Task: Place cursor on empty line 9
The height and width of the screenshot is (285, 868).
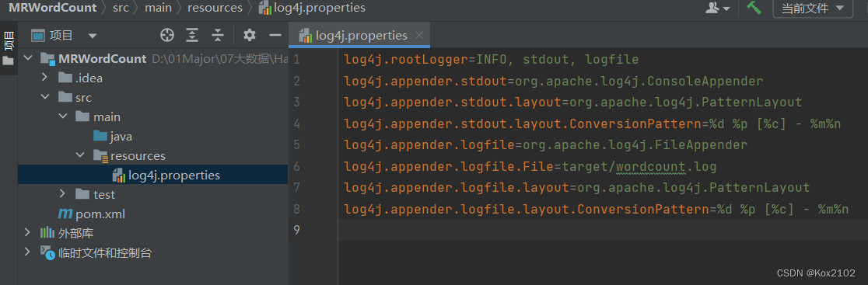Action: point(603,230)
